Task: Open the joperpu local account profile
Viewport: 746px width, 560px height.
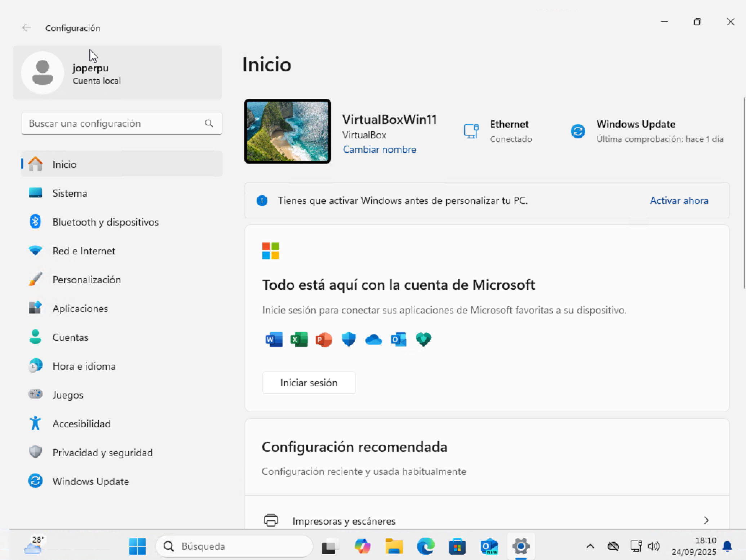Action: coord(117,72)
